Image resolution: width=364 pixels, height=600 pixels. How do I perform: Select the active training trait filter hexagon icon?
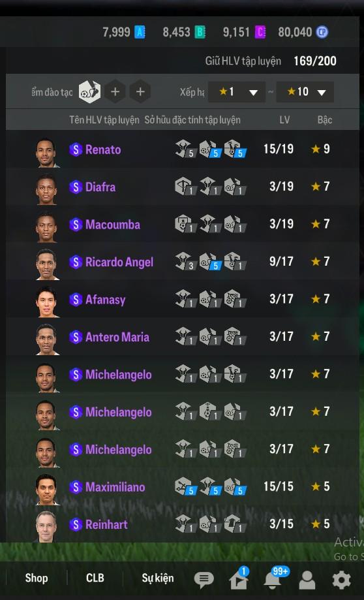[x=90, y=92]
